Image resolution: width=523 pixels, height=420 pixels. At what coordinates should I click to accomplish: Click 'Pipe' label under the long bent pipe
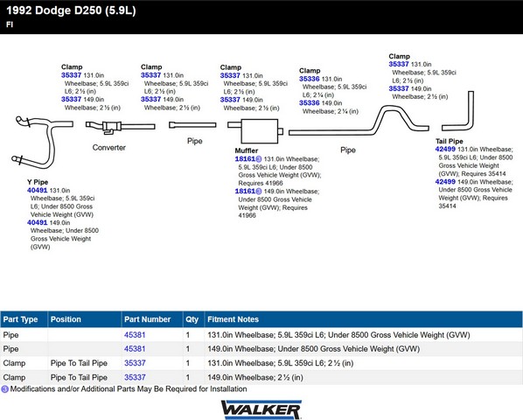click(348, 150)
